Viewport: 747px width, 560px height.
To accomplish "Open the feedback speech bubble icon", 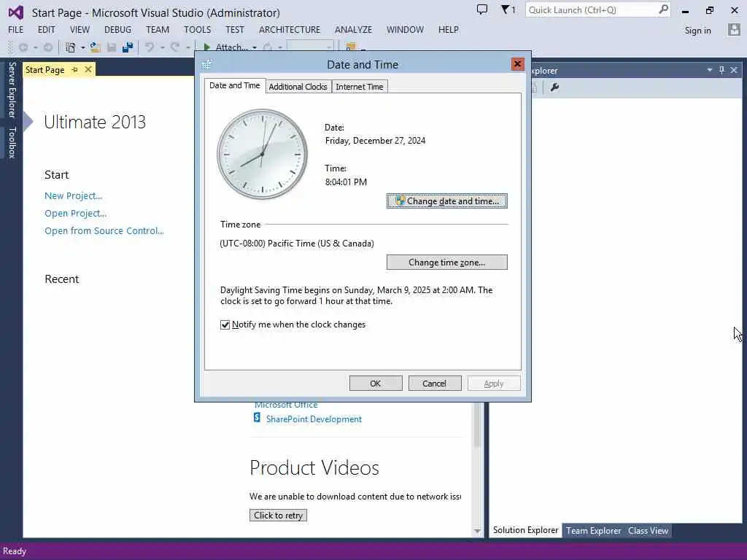I will (482, 9).
